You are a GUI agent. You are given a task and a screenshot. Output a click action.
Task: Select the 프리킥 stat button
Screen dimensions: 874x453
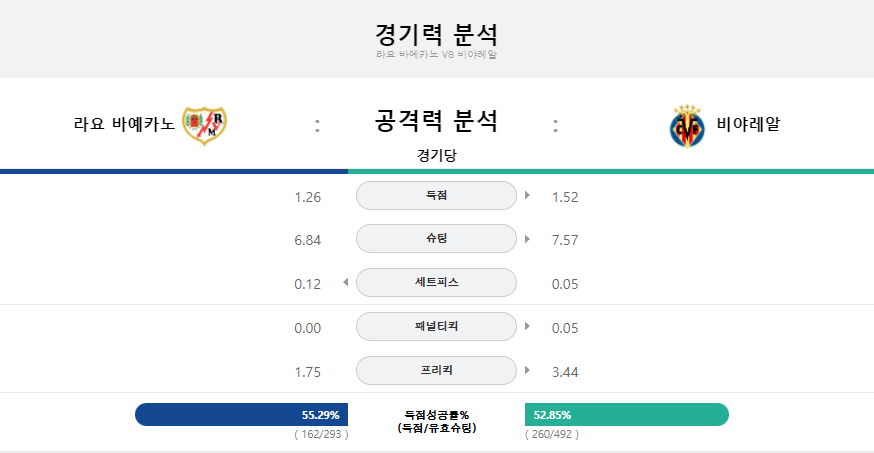[436, 371]
